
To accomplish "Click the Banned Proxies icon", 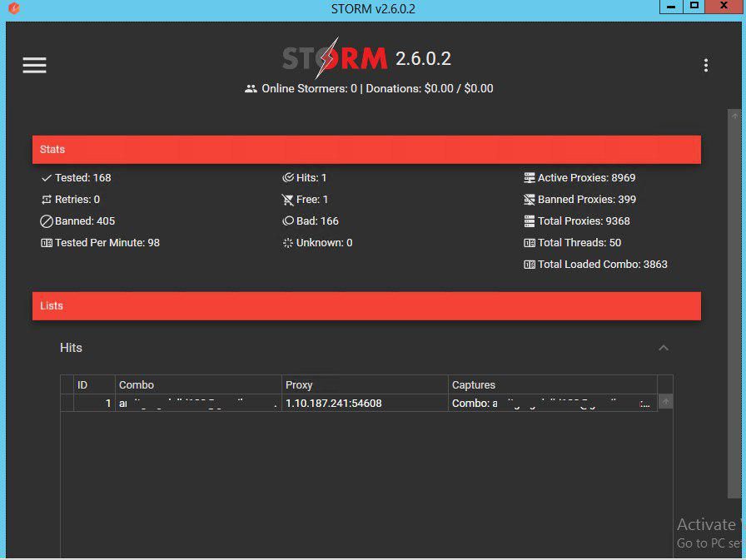I will pyautogui.click(x=530, y=200).
